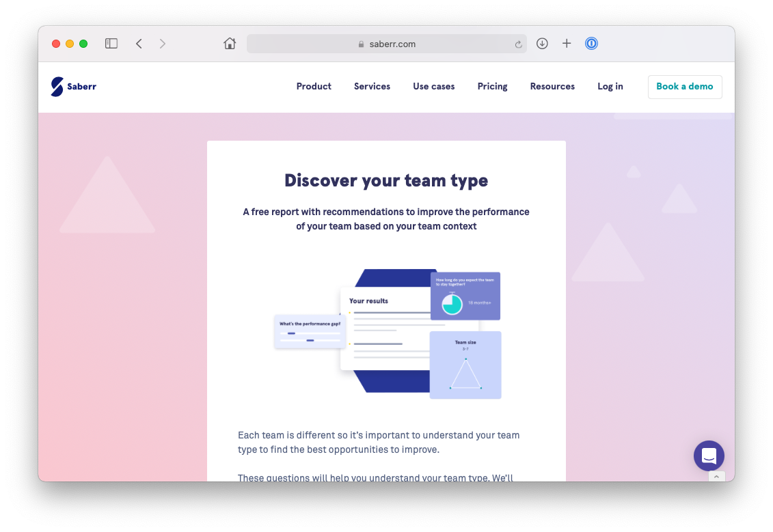
Task: Click the Log in link
Action: pyautogui.click(x=610, y=86)
